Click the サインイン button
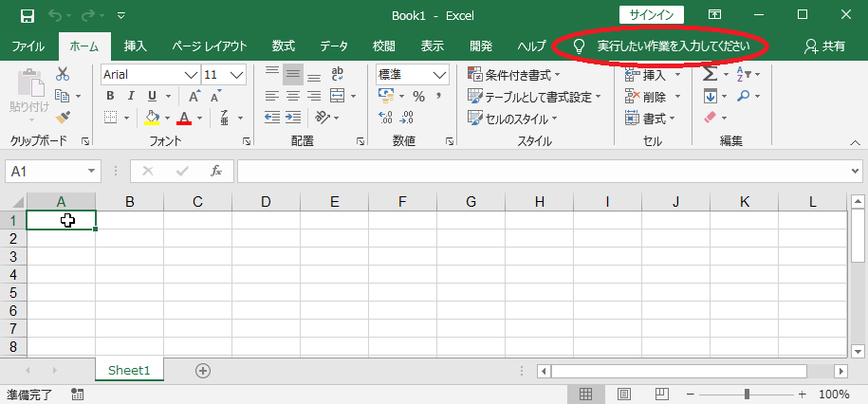 click(x=651, y=14)
